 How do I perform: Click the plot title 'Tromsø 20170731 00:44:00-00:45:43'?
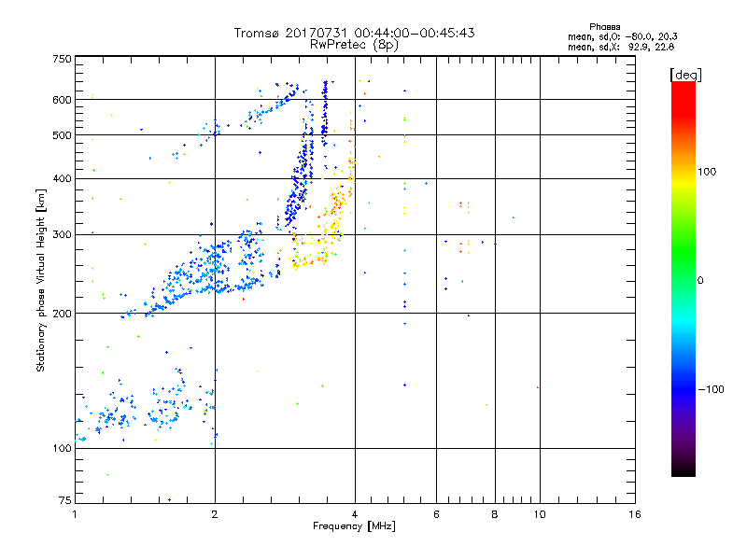[354, 33]
